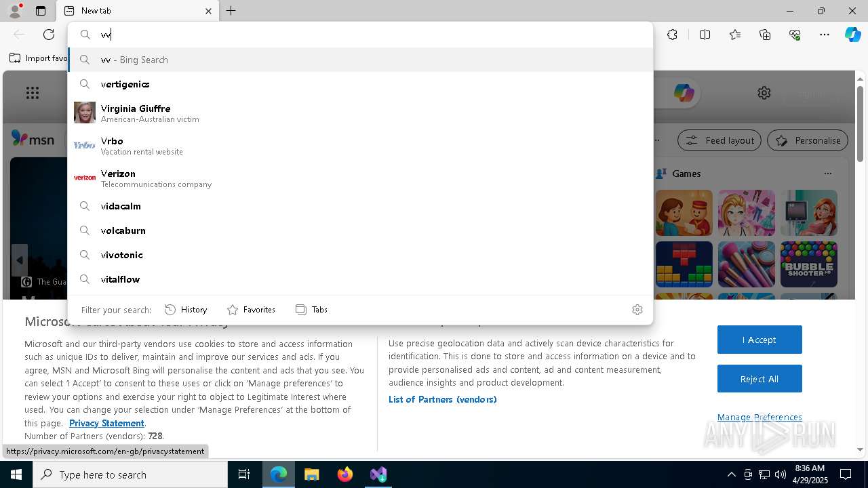Click the browser refresh button
The image size is (868, 488).
pos(49,35)
